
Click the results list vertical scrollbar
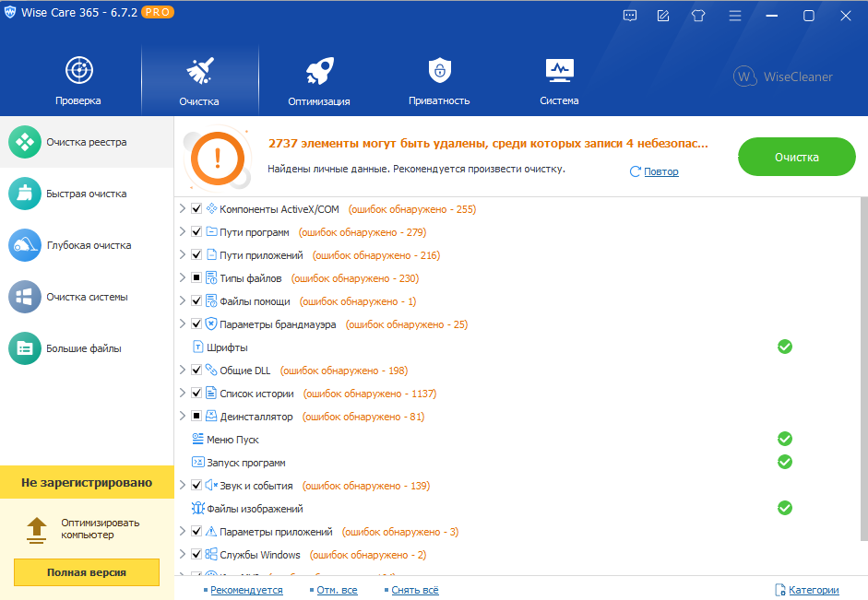[864, 369]
